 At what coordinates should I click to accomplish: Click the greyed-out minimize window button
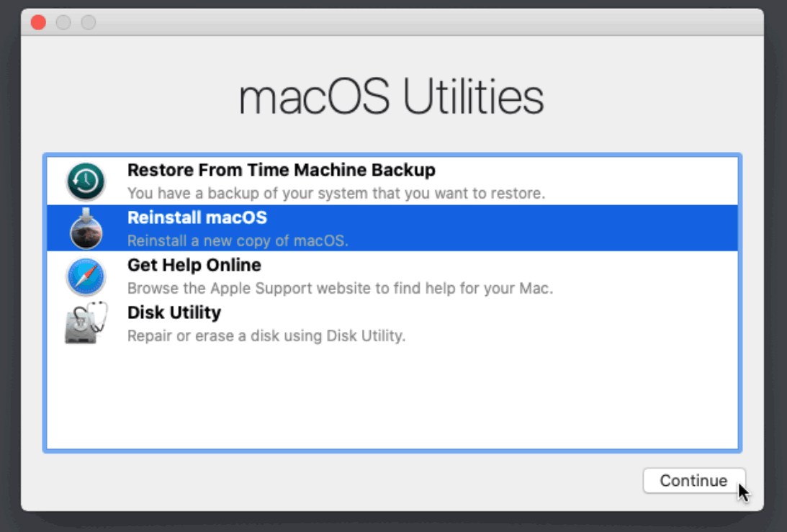63,22
